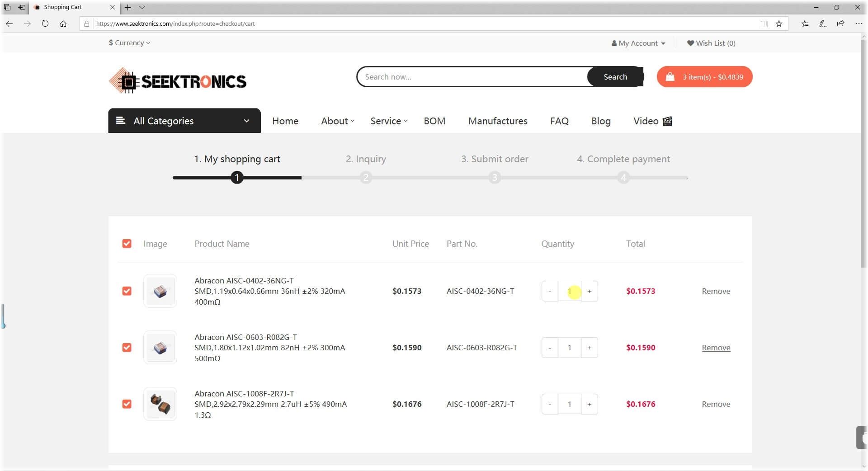Click the browser forward arrow
The height and width of the screenshot is (471, 868).
[x=27, y=24]
